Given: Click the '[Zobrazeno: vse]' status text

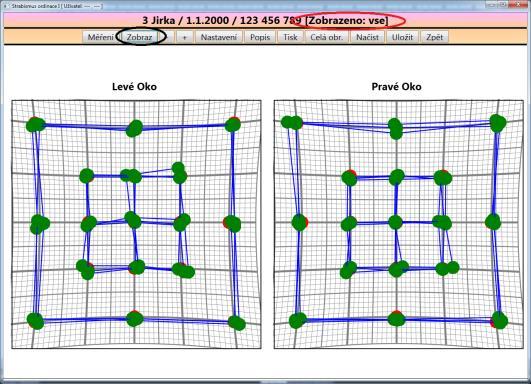Looking at the screenshot, I should [x=347, y=20].
